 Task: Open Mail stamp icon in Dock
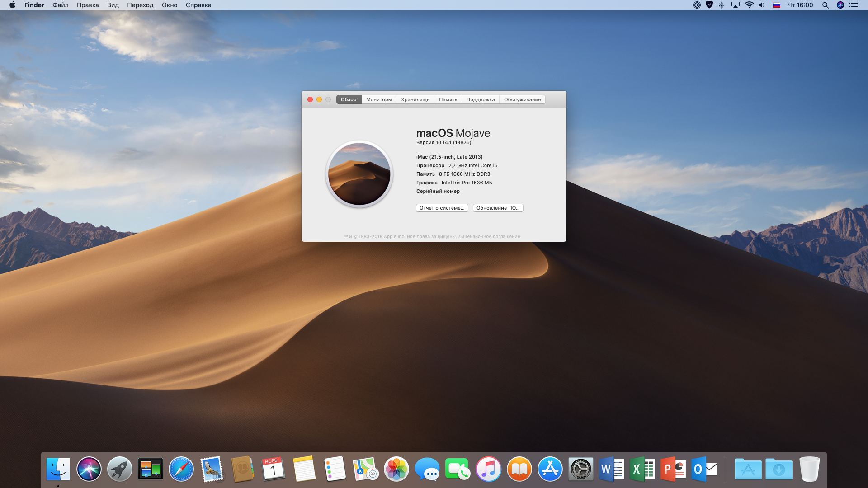click(212, 469)
